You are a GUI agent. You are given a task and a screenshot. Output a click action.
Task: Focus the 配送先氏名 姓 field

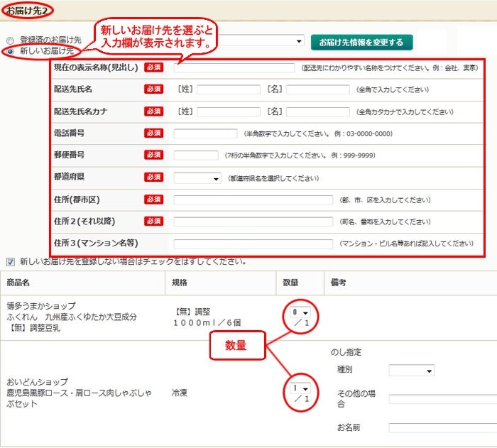tap(228, 90)
